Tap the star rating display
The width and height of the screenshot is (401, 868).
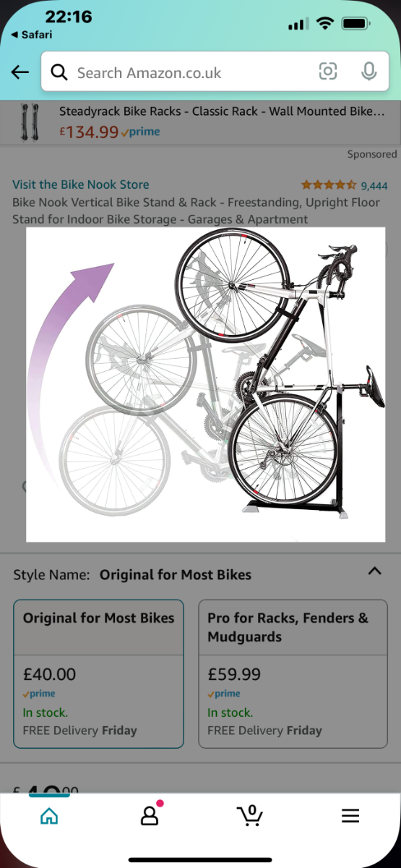[329, 184]
